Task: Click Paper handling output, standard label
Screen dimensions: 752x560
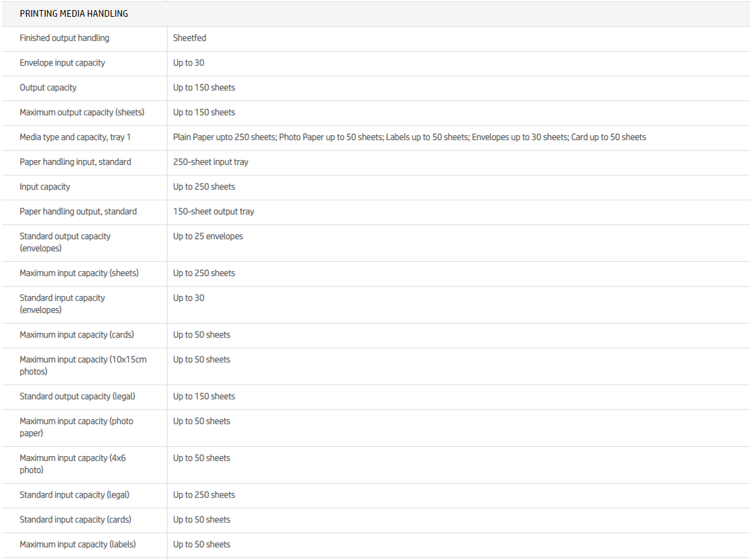Action: click(78, 212)
